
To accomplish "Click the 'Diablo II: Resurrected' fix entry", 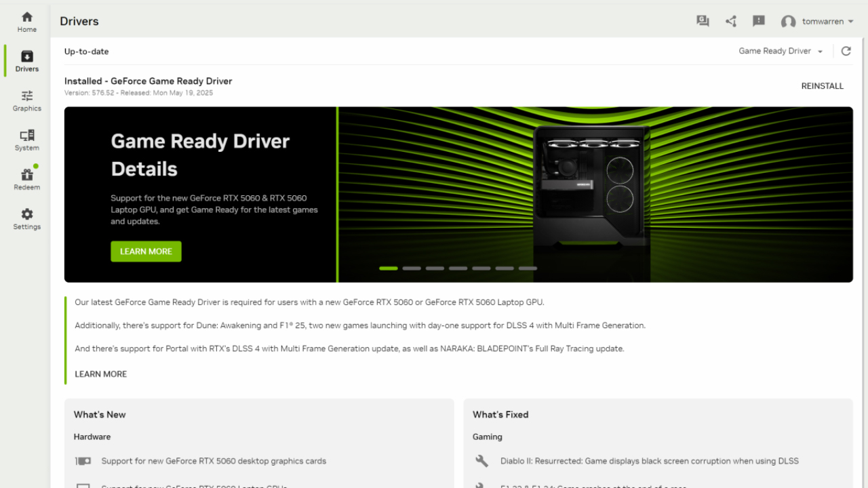I will tap(649, 461).
